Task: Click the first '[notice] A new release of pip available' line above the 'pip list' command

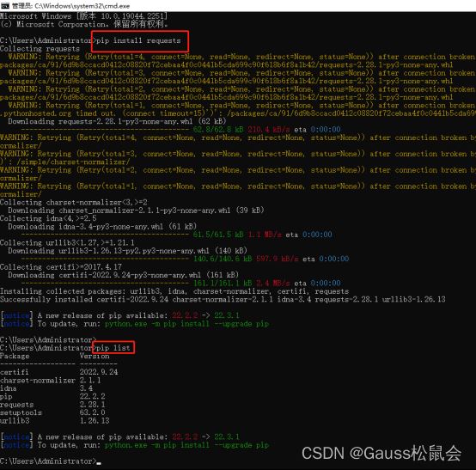Action: (x=120, y=315)
